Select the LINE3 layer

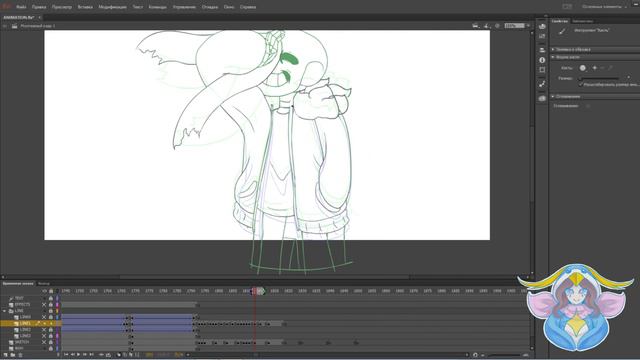tap(25, 336)
